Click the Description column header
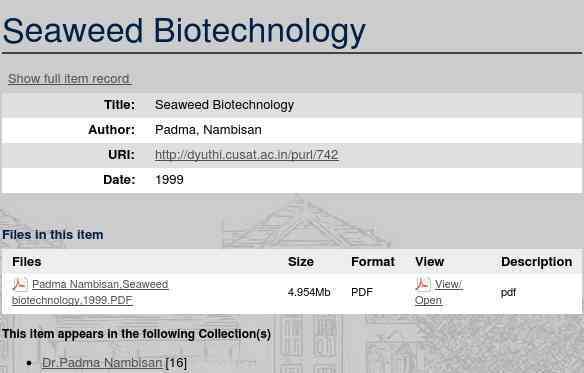Screen dimensions: 584x373 click(536, 262)
